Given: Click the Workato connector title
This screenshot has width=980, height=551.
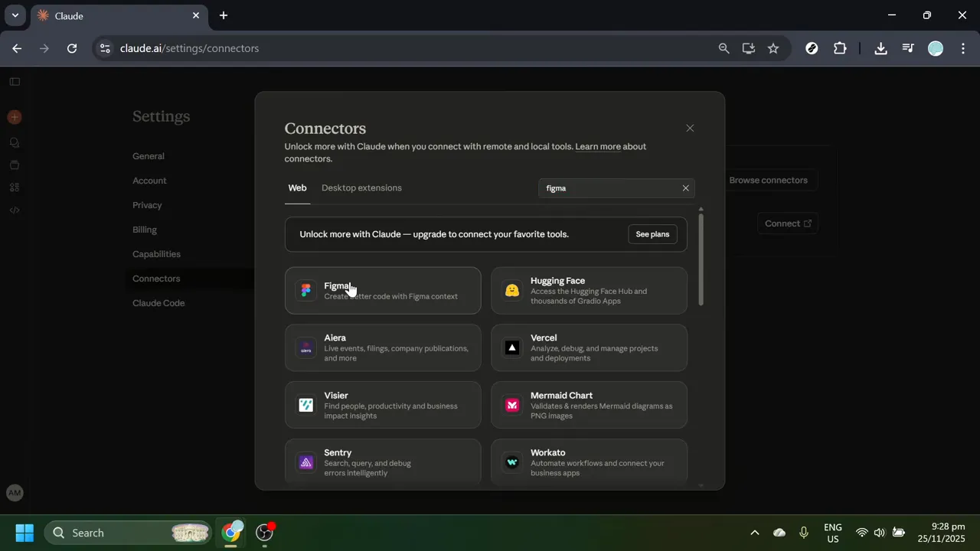Looking at the screenshot, I should 548,453.
